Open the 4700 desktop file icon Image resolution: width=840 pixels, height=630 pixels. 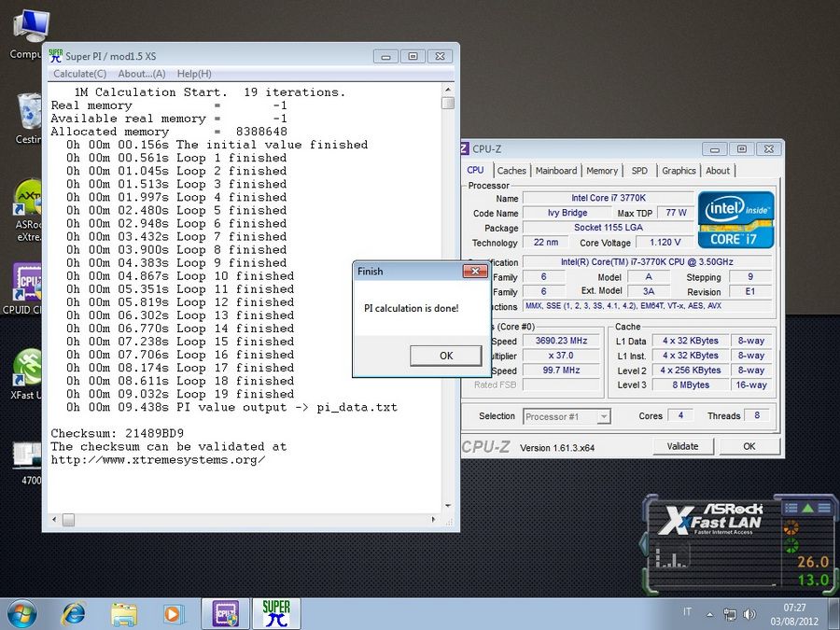pyautogui.click(x=28, y=463)
